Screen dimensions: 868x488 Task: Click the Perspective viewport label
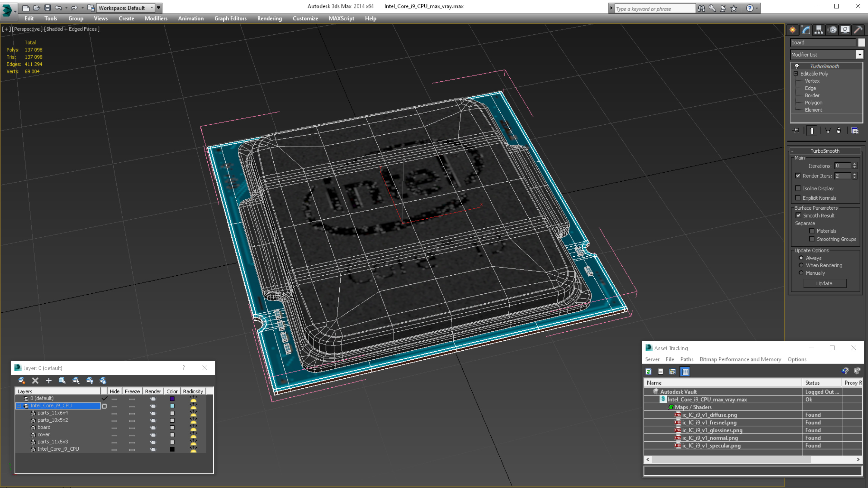27,29
